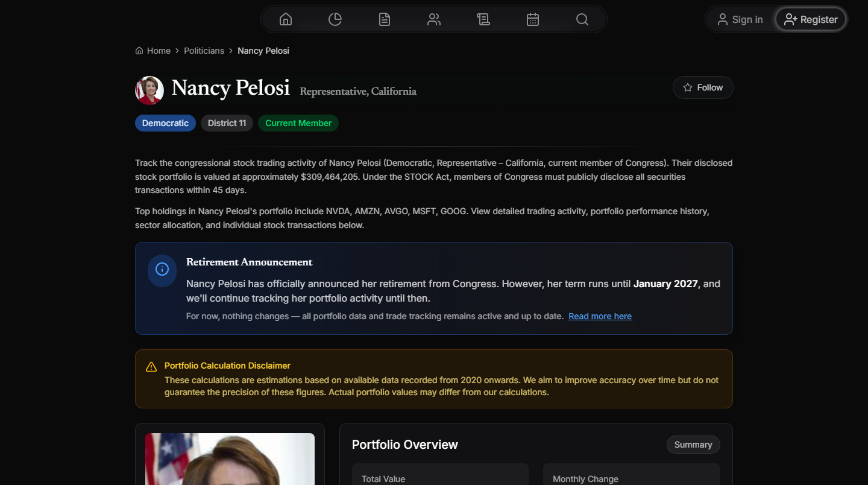
Task: Click the 'Representative, California' subtitle
Action: pos(358,91)
